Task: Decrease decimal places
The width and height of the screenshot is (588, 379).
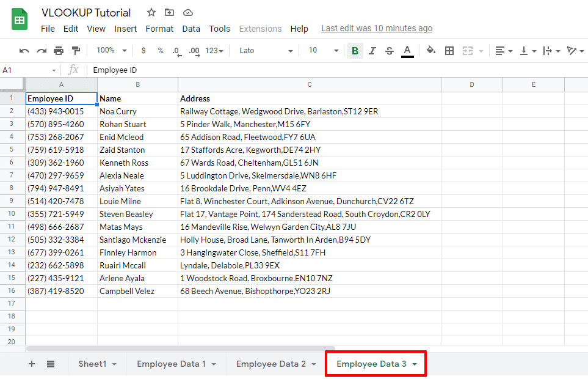Action: tap(176, 51)
